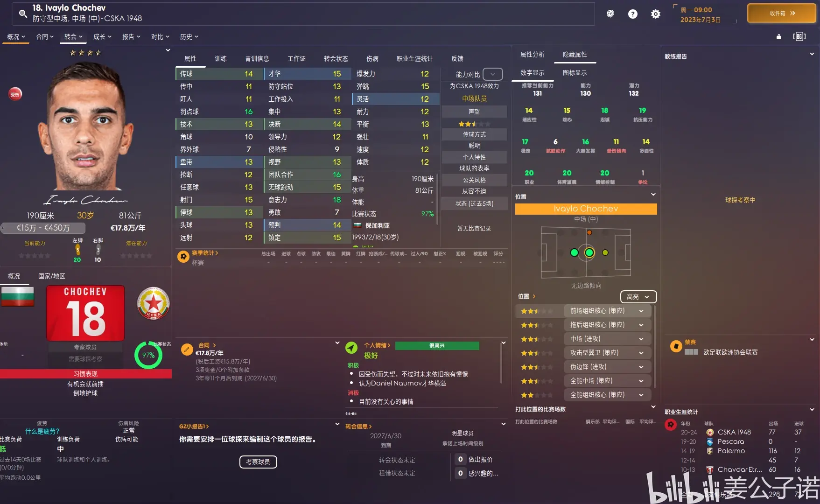
Task: Click the 个人特性 button
Action: pos(474,157)
